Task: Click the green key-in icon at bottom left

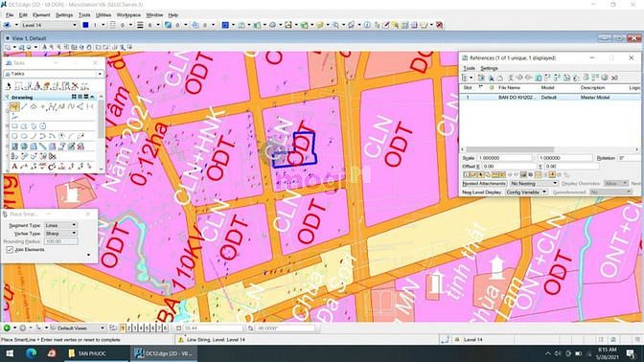Action: point(7,328)
